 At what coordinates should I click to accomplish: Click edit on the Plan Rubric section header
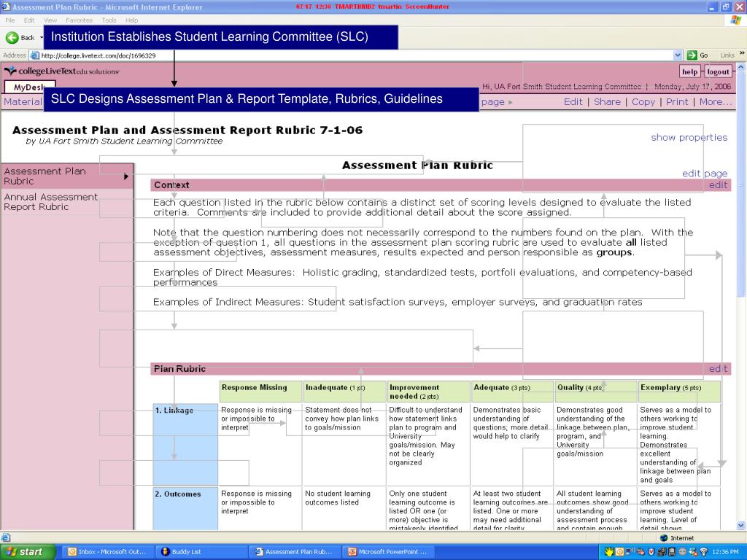[719, 368]
